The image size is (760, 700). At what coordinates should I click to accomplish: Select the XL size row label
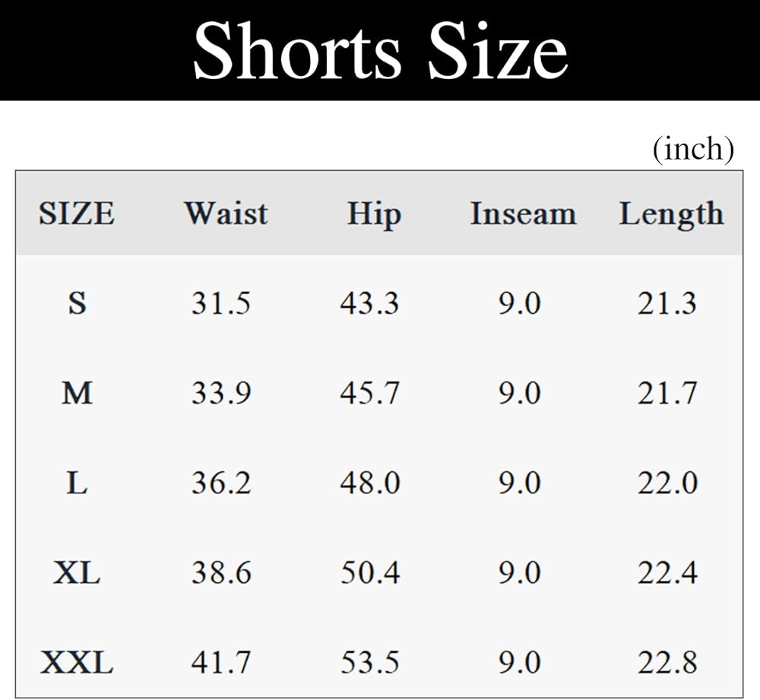click(77, 573)
